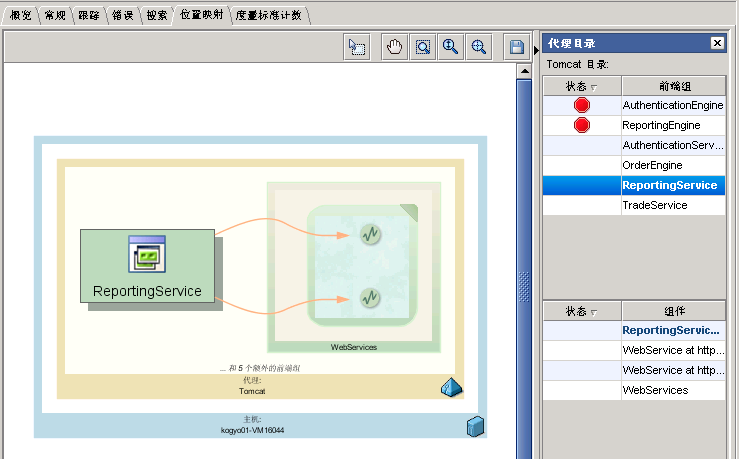
Task: Switch to the 度量标准计数 tab
Action: [x=269, y=15]
